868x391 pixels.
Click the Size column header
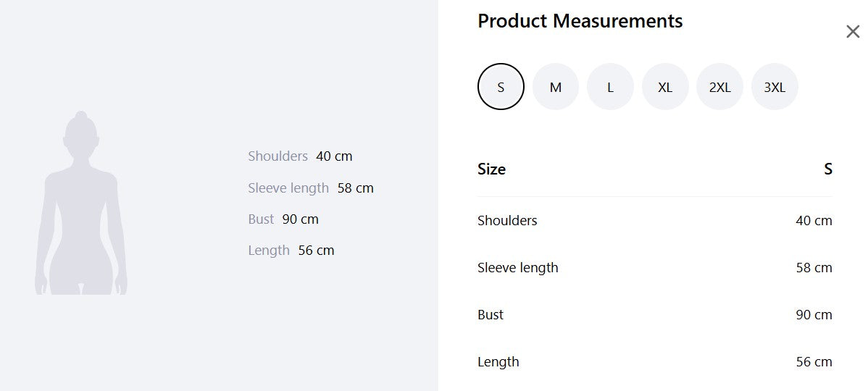point(491,169)
